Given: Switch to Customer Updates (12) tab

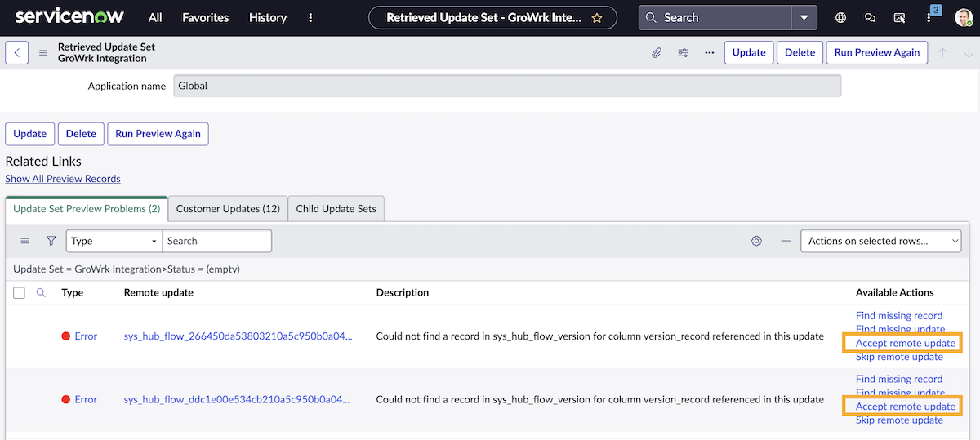Looking at the screenshot, I should [228, 209].
